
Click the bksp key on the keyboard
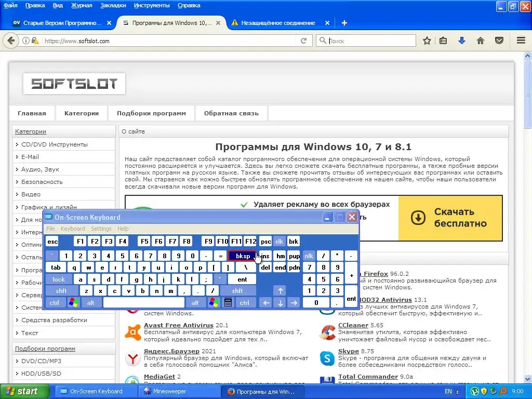point(242,256)
